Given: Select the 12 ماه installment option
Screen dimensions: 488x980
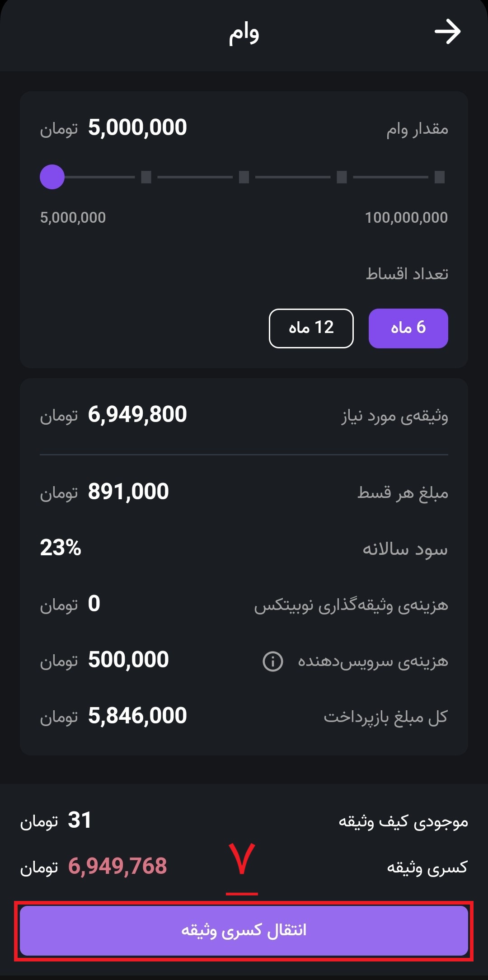Looking at the screenshot, I should pyautogui.click(x=311, y=328).
